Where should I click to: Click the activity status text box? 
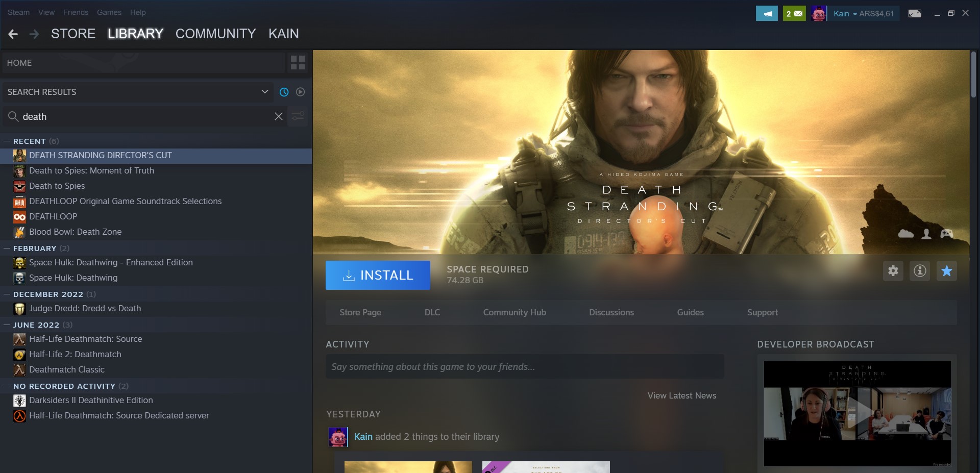[x=525, y=367]
